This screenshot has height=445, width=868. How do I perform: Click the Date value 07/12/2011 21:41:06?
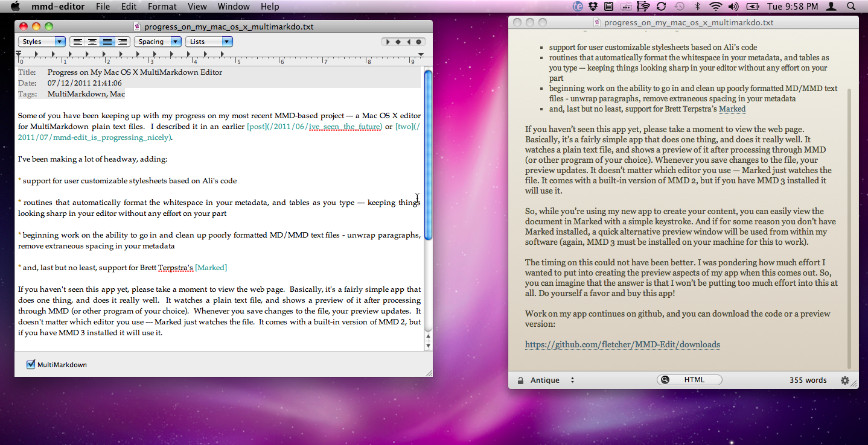(85, 83)
